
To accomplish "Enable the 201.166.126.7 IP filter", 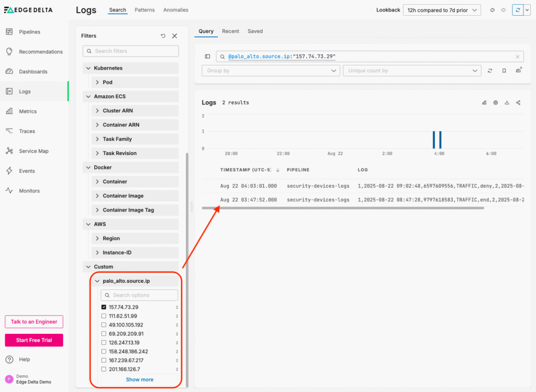I will tap(104, 369).
